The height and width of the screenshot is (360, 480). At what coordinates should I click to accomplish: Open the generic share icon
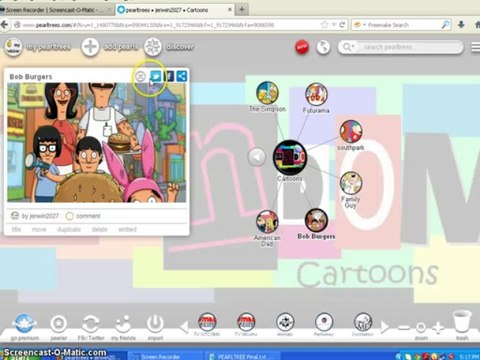pos(182,76)
